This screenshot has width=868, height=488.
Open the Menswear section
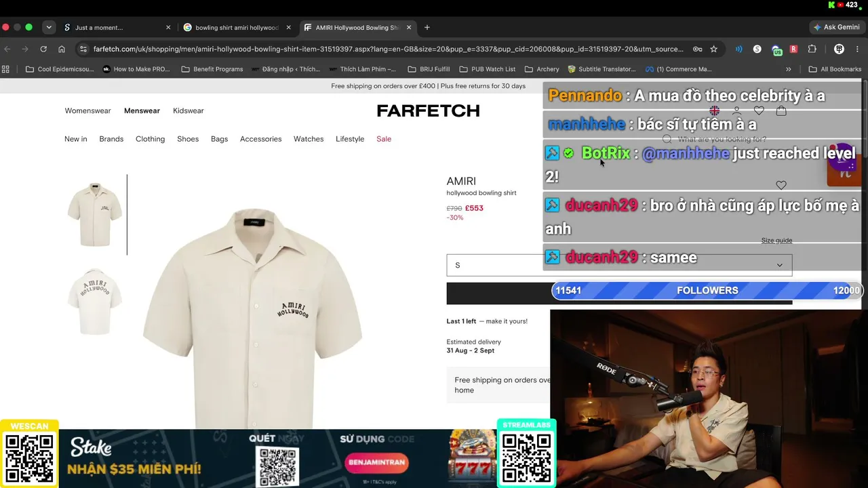[x=142, y=110]
